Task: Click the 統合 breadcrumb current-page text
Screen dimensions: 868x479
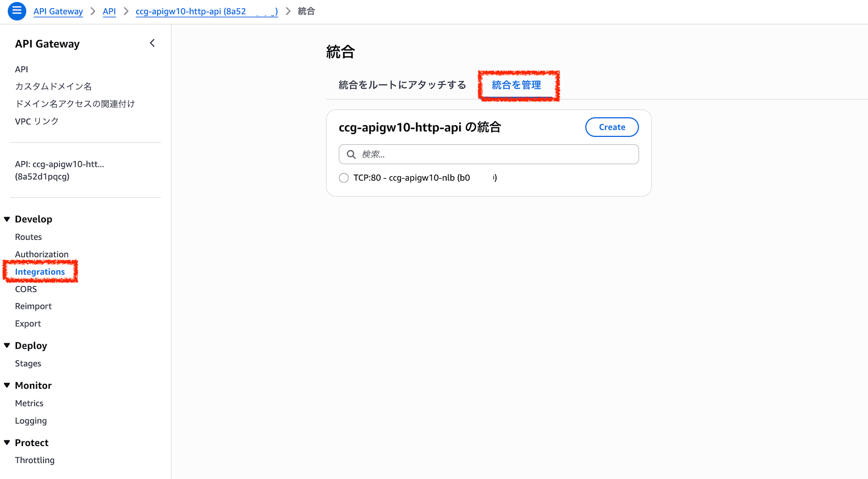Action: 306,11
